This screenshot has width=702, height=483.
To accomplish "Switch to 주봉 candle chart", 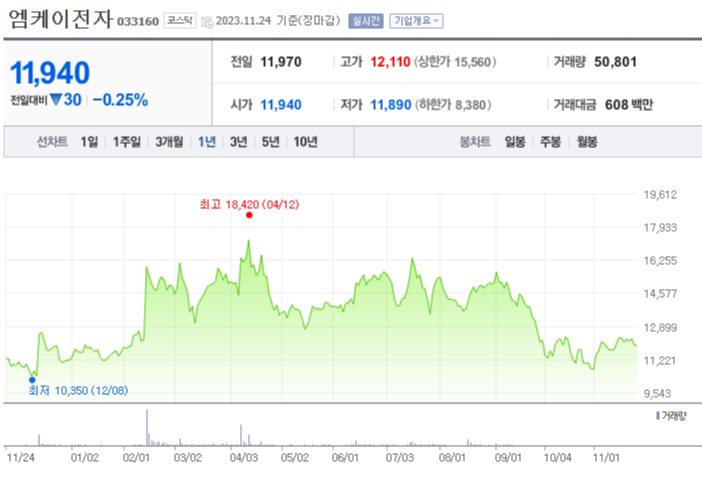I will click(551, 142).
